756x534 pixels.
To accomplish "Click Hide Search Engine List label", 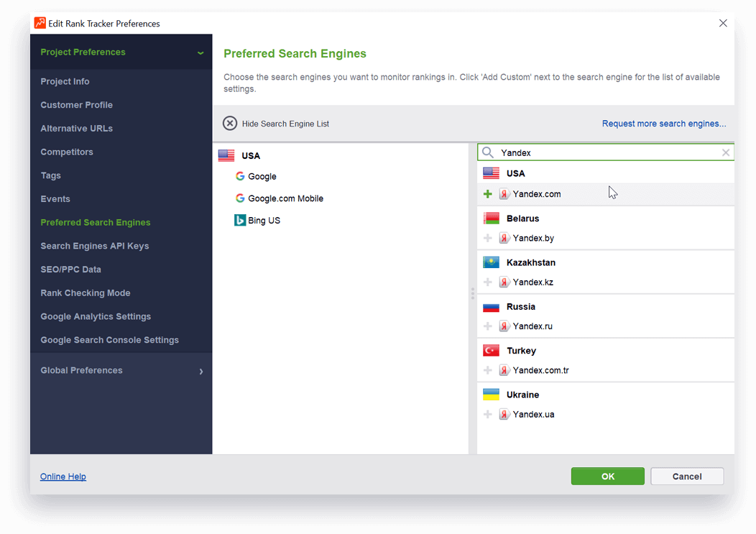I will click(285, 124).
